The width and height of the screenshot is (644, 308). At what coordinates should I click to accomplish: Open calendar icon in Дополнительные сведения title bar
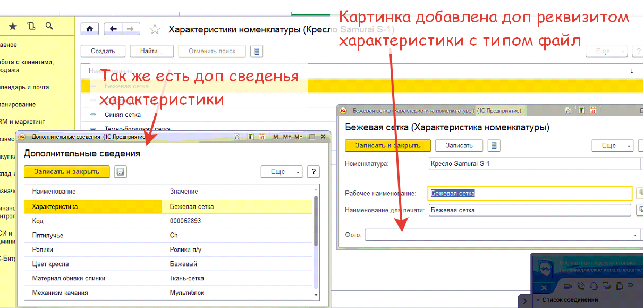(262, 137)
